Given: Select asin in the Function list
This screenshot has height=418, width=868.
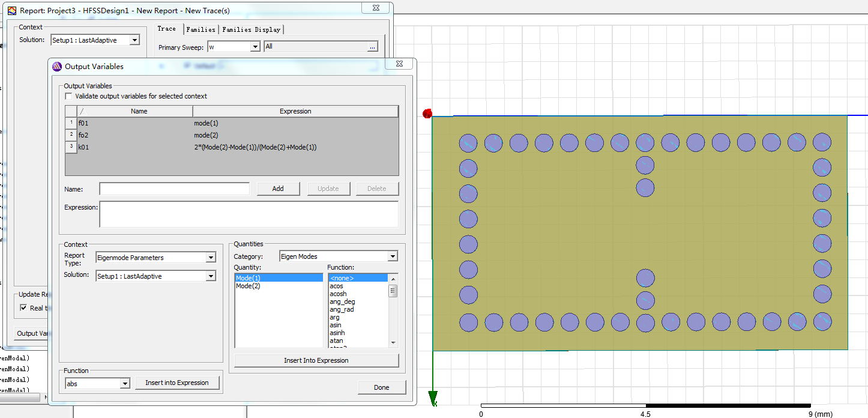Looking at the screenshot, I should pyautogui.click(x=358, y=325).
